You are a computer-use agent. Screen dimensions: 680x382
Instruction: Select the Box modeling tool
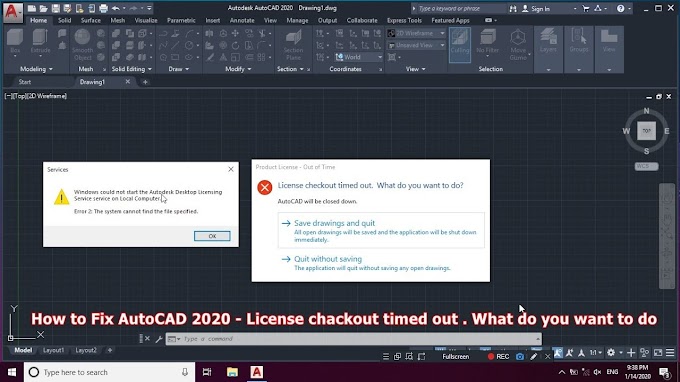15,42
